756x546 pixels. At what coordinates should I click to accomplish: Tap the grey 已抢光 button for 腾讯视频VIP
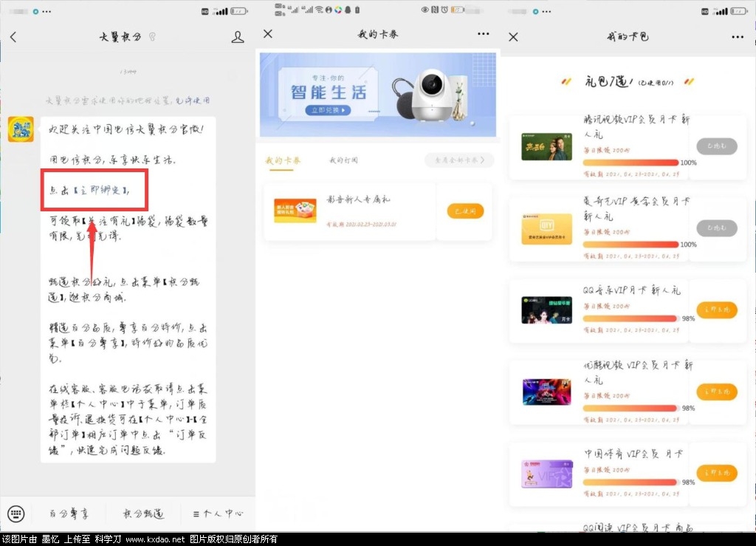(717, 146)
